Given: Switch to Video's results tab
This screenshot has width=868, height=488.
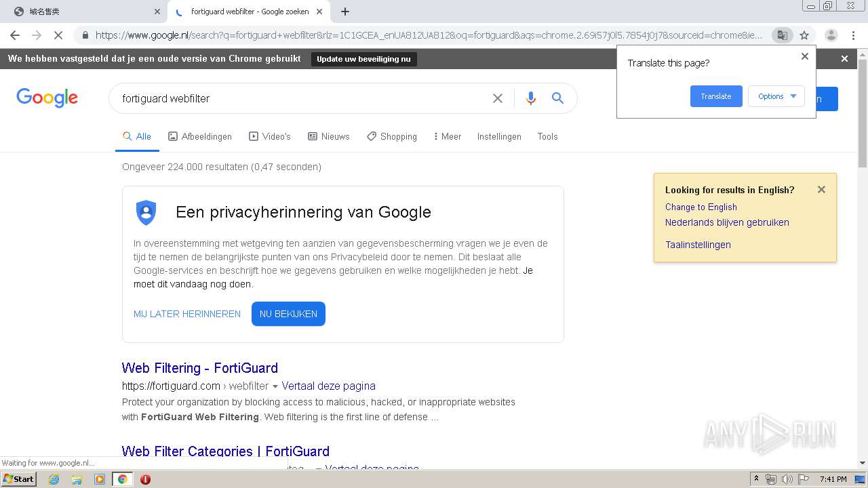Looking at the screenshot, I should (x=270, y=136).
